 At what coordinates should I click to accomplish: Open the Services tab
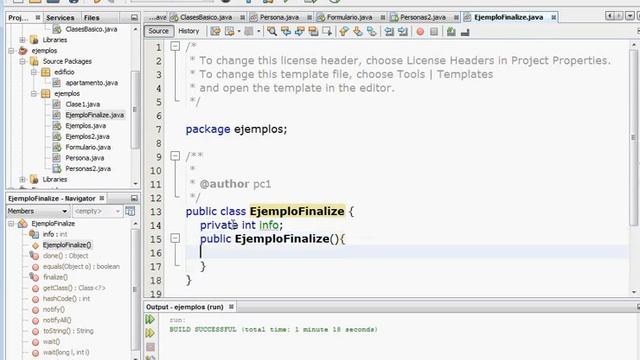pos(60,18)
